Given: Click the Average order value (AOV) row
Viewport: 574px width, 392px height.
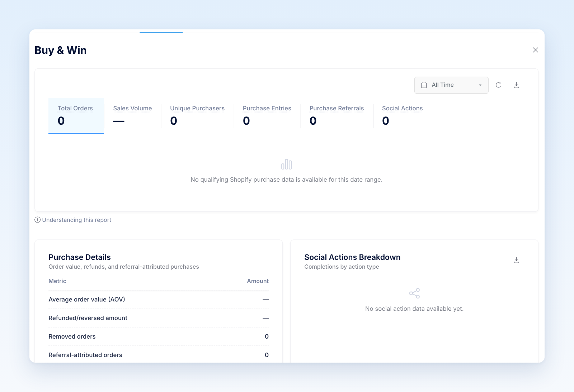Looking at the screenshot, I should 159,300.
